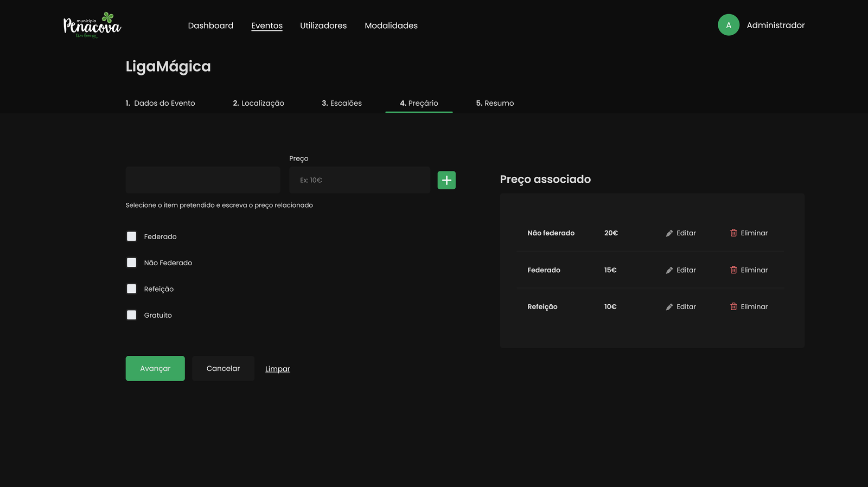Click the Limpar link

tap(278, 369)
